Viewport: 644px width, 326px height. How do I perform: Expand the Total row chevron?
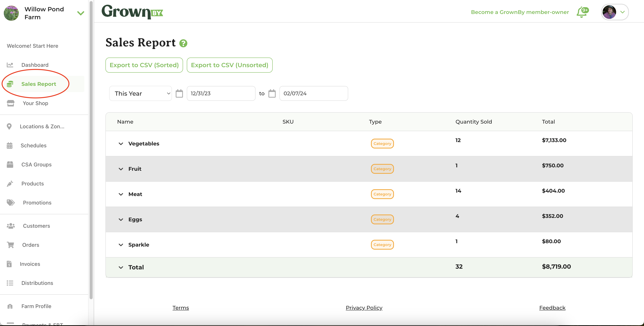click(x=121, y=267)
